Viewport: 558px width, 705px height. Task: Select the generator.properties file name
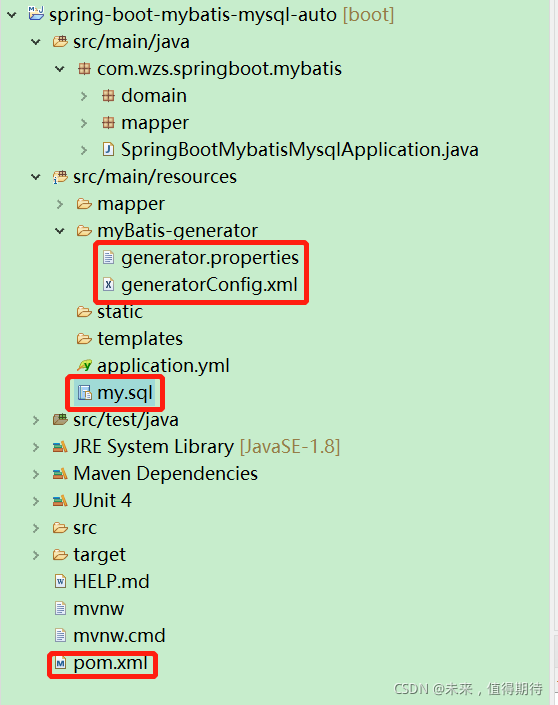pos(210,258)
